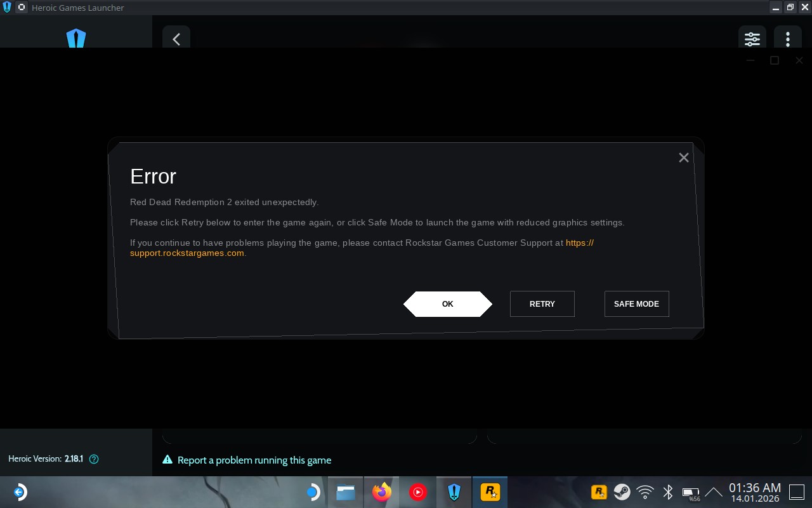The height and width of the screenshot is (508, 812).
Task: Click OK in the error dialog
Action: click(x=448, y=304)
